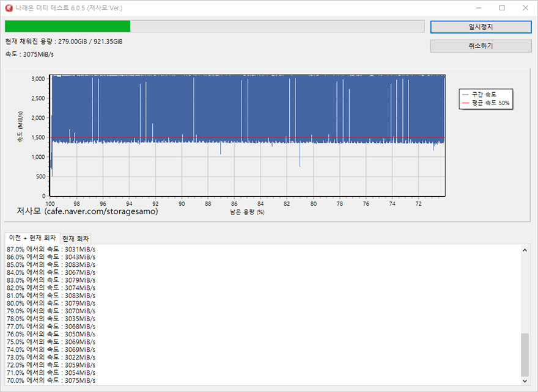Maximize the 나래온 더티 테스트 window

[x=502, y=8]
